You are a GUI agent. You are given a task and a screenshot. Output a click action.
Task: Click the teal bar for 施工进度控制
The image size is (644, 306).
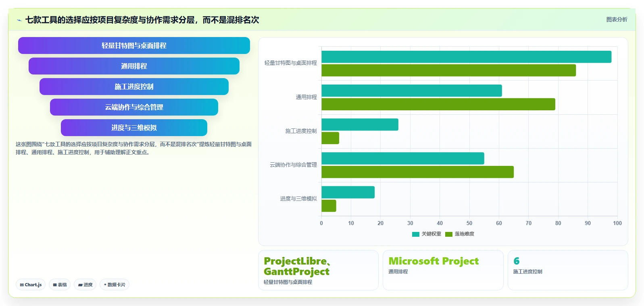pyautogui.click(x=360, y=124)
